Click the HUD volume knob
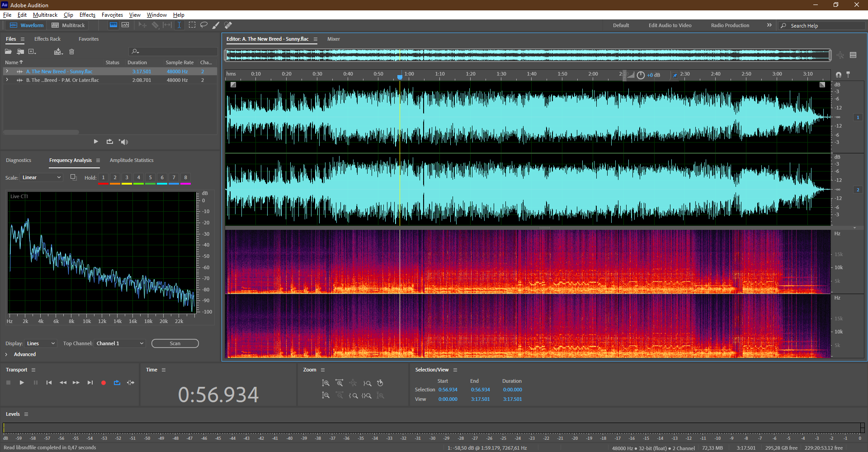Image resolution: width=868 pixels, height=452 pixels. 641,75
